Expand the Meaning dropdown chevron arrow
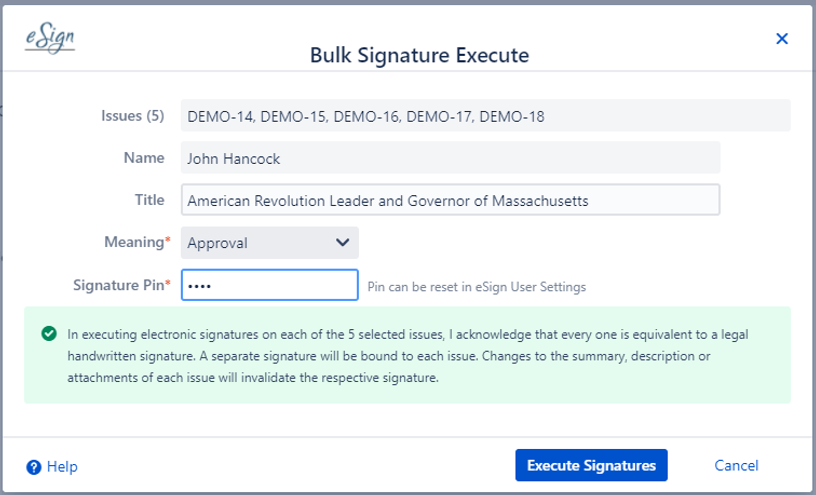 point(342,242)
